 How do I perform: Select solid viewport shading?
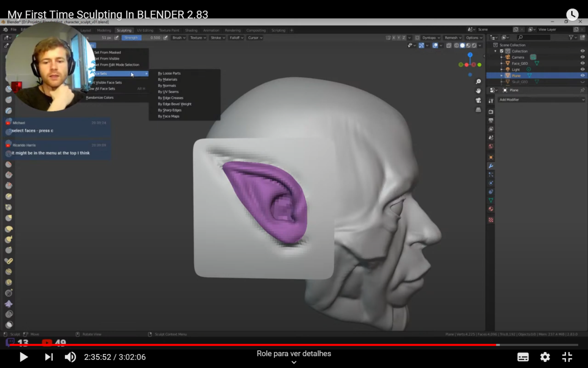click(x=462, y=45)
